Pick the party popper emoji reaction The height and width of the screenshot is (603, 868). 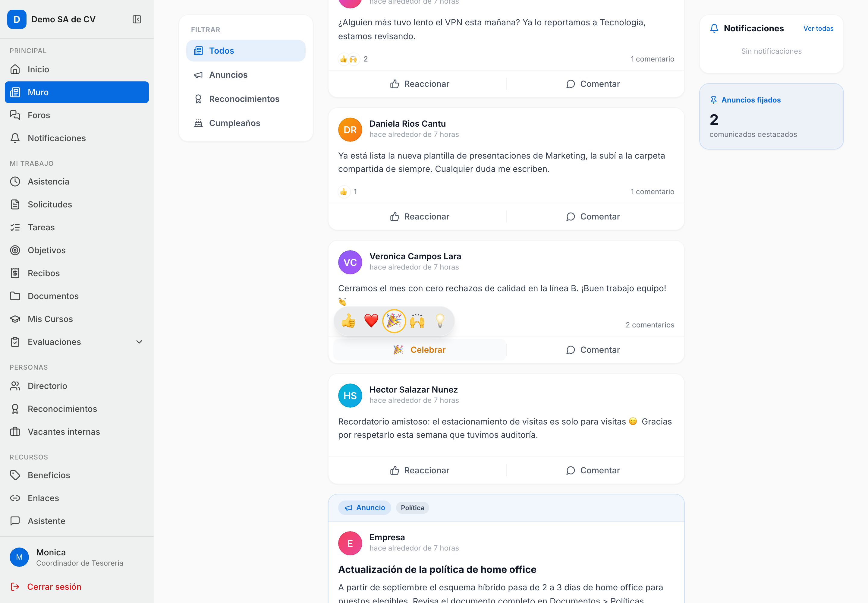(x=394, y=321)
